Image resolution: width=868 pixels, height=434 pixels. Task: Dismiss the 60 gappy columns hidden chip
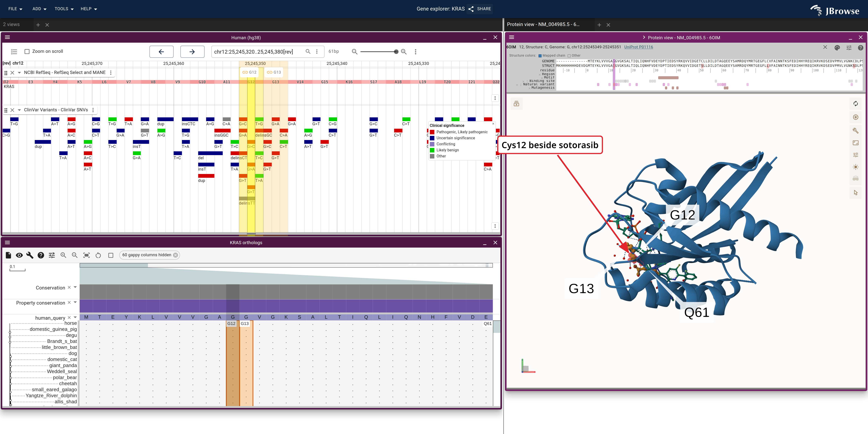click(x=175, y=255)
